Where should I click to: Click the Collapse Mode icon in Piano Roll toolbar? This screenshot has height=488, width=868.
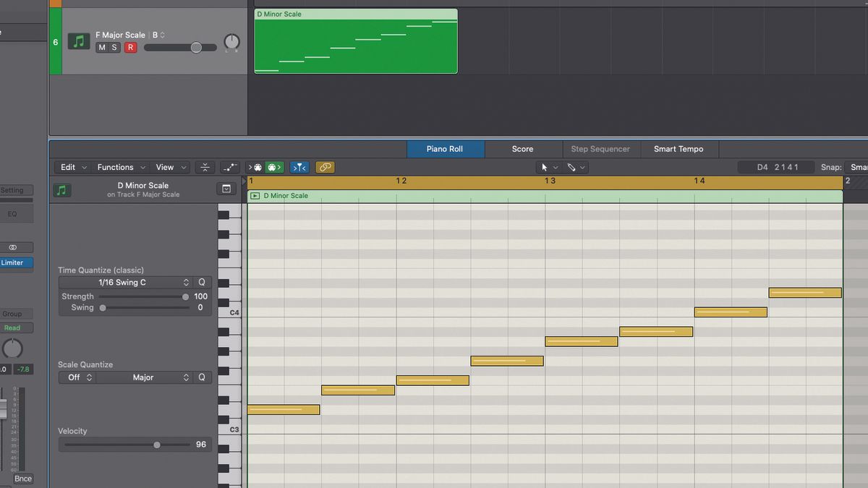coord(205,167)
